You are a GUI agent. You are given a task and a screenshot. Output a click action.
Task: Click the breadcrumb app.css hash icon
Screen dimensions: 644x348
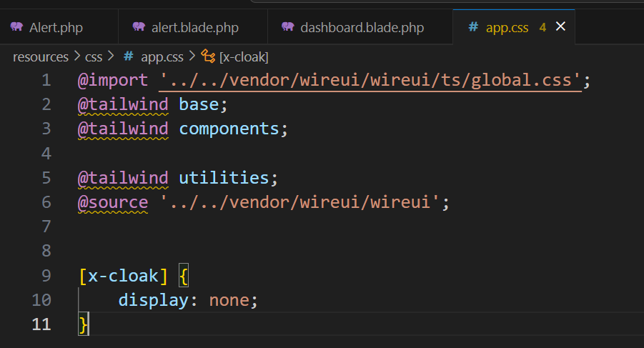pyautogui.click(x=129, y=56)
